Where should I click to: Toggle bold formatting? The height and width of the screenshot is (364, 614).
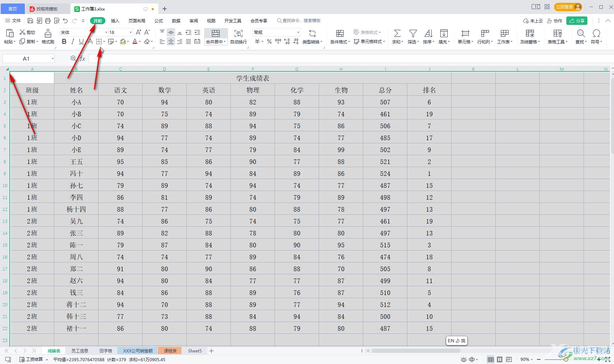[64, 42]
